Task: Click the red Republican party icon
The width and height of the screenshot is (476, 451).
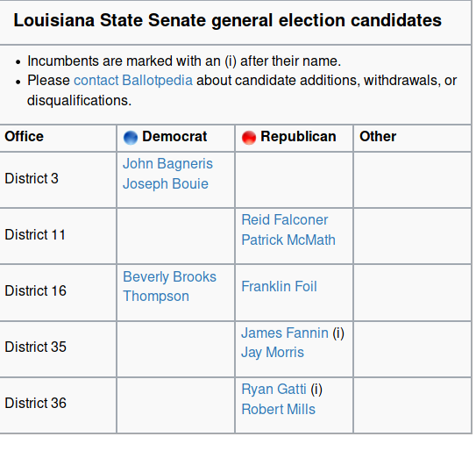Action: [x=249, y=138]
